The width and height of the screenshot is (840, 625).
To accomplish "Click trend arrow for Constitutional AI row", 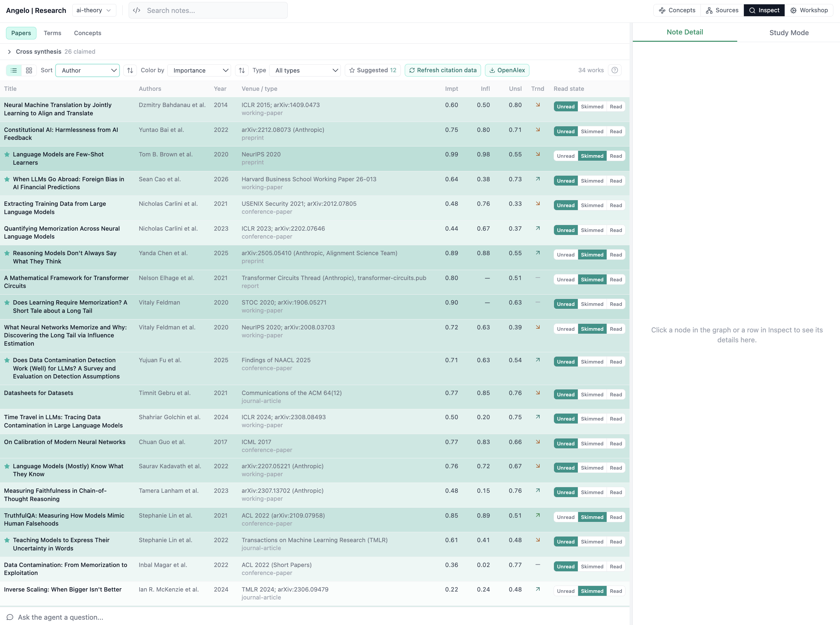I will 538,130.
